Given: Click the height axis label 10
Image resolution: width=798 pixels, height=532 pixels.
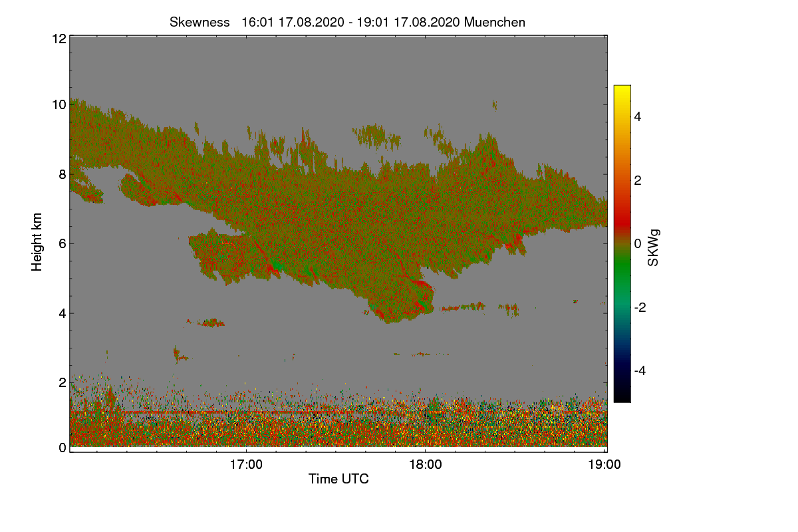Looking at the screenshot, I should click(59, 104).
